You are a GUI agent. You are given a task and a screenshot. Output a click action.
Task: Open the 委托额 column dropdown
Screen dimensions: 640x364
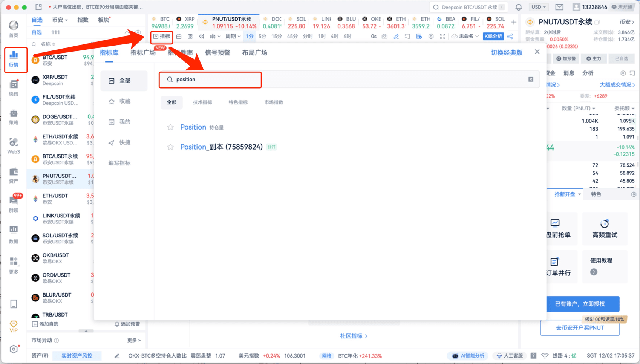coord(624,109)
